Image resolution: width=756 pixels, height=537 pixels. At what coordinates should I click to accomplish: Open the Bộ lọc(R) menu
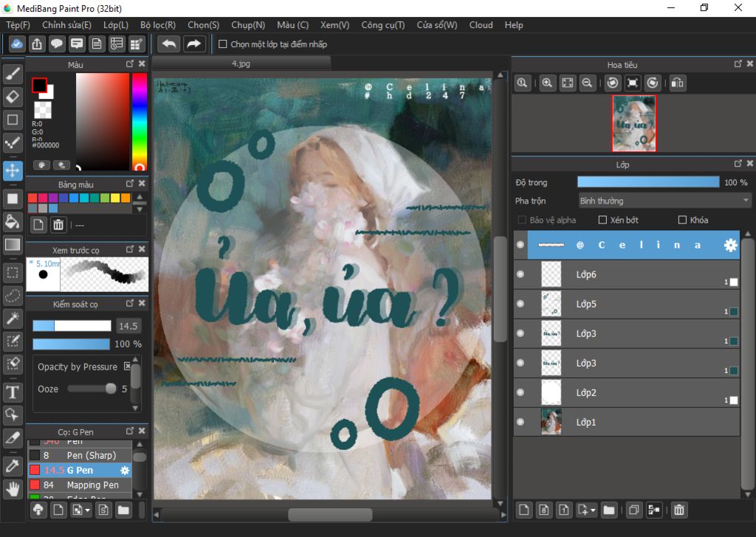[x=158, y=25]
